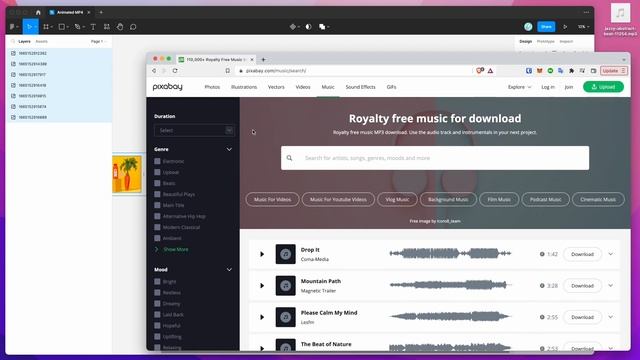The height and width of the screenshot is (360, 640).
Task: Open Videos tab on Pixabay
Action: click(303, 87)
